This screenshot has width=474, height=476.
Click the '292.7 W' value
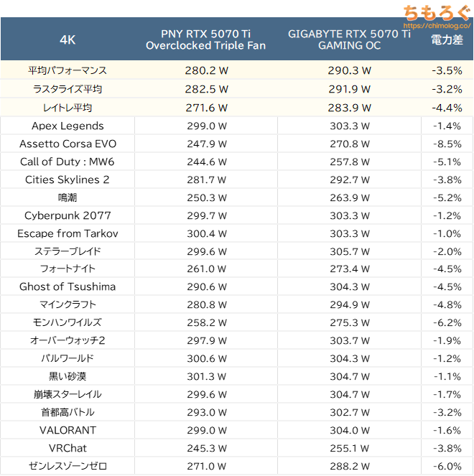350,179
